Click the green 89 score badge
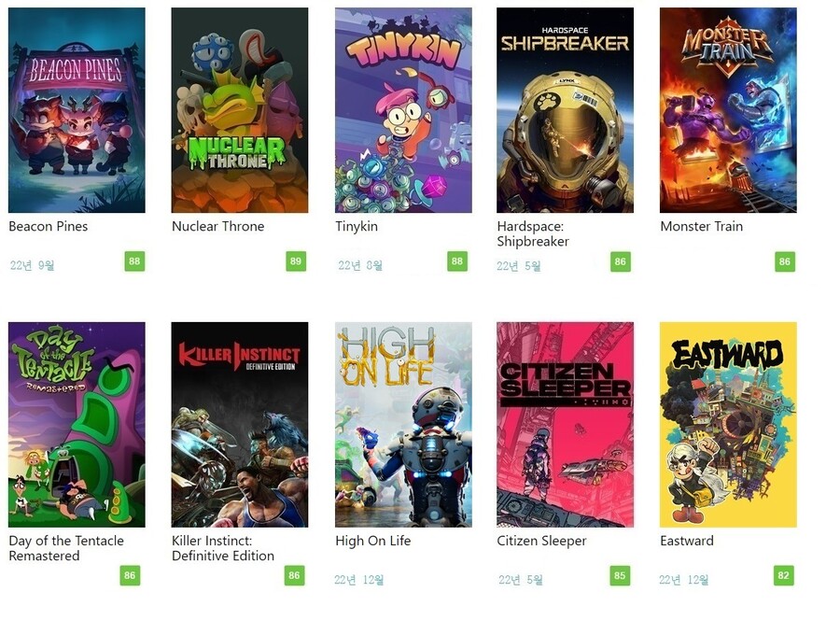 (x=296, y=261)
